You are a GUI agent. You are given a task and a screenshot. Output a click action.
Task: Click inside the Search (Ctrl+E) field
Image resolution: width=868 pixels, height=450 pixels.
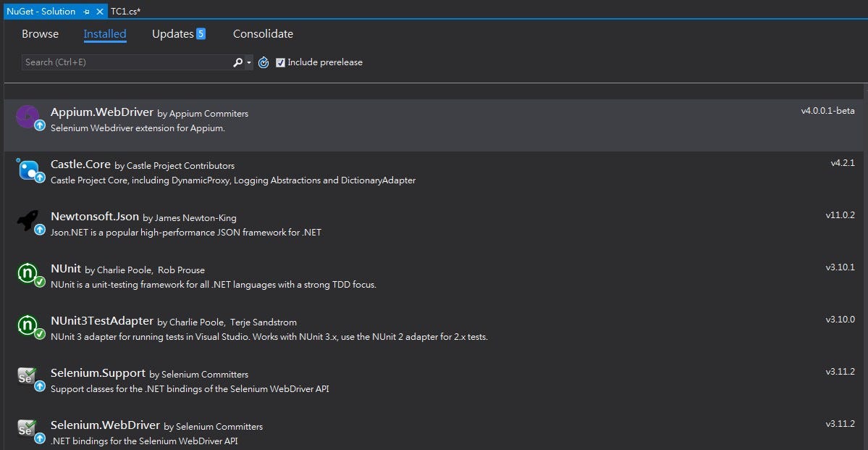123,62
